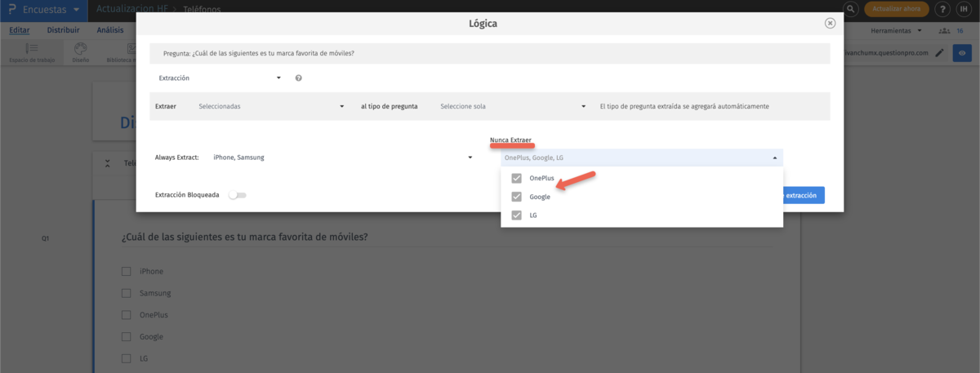Collapse the Nunca Extraer OnePlus, Google, LG dropdown

click(x=642, y=158)
